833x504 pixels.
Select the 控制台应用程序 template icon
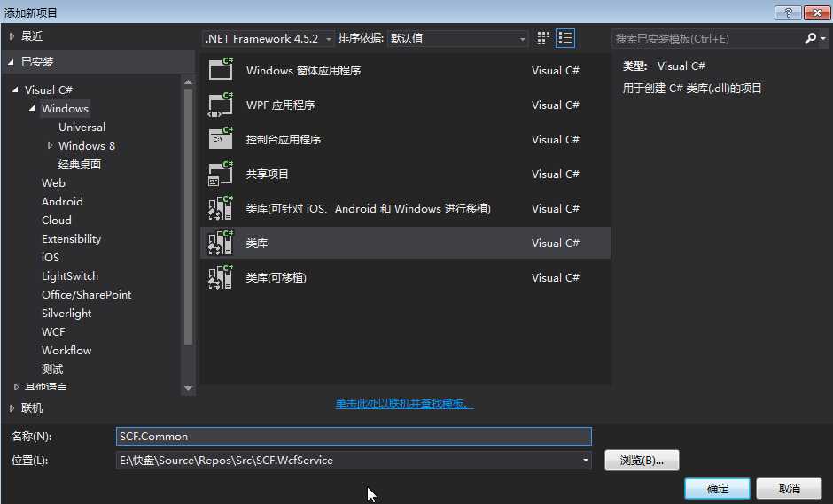click(221, 138)
